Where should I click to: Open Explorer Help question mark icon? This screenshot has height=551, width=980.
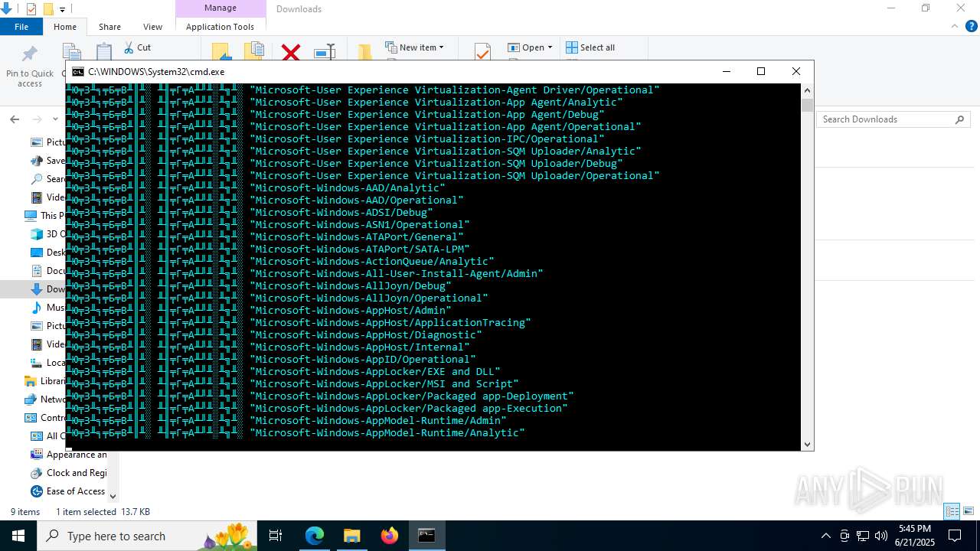[x=971, y=26]
